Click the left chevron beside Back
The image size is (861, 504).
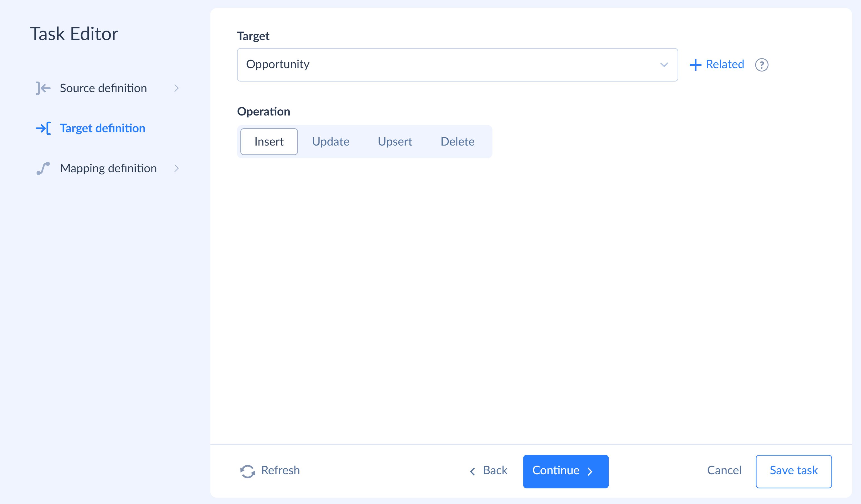tap(472, 471)
